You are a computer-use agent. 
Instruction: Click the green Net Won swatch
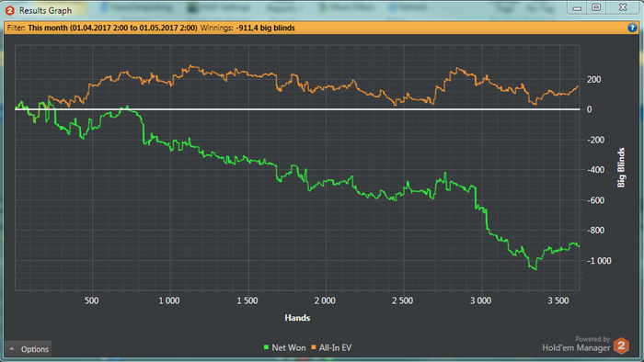266,347
